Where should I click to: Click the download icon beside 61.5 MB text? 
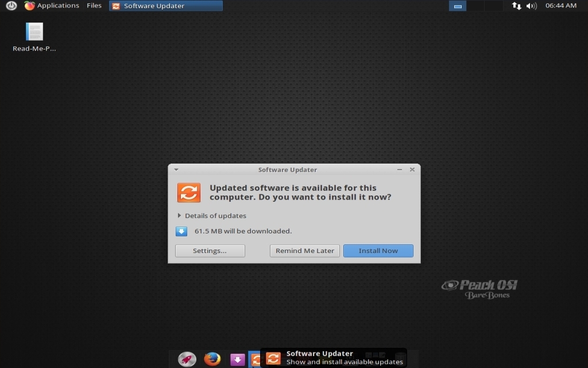point(182,231)
